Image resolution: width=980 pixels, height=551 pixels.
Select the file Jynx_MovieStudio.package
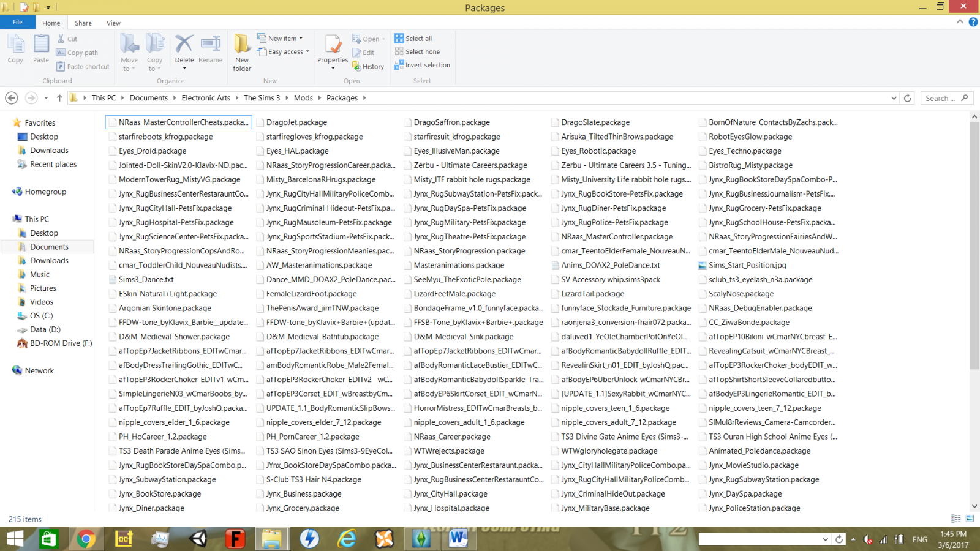[x=753, y=465]
